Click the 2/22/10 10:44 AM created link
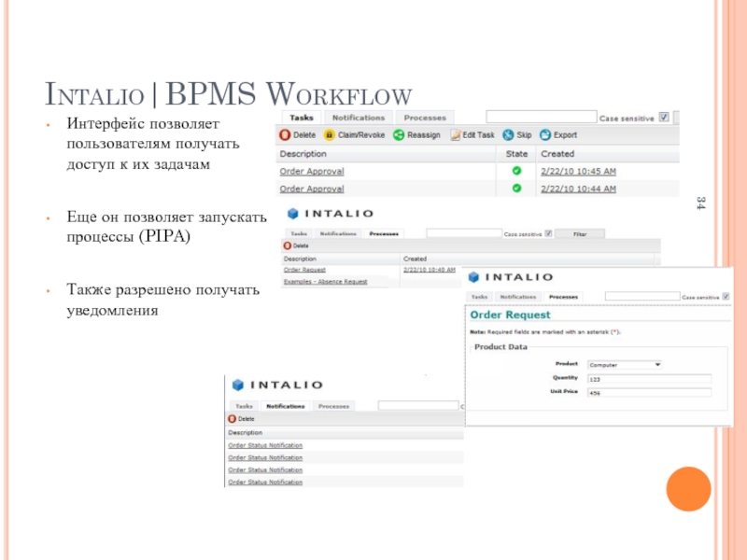Screen dimensions: 747x560 pos(578,189)
